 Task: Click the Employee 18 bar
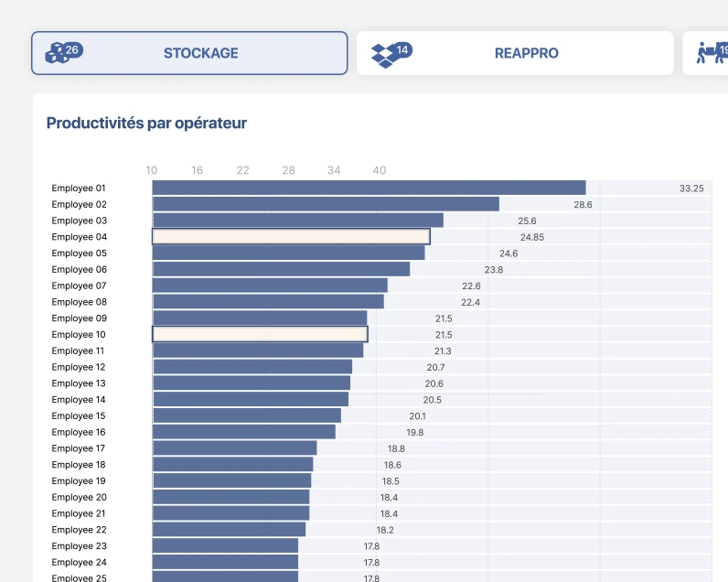(x=233, y=465)
